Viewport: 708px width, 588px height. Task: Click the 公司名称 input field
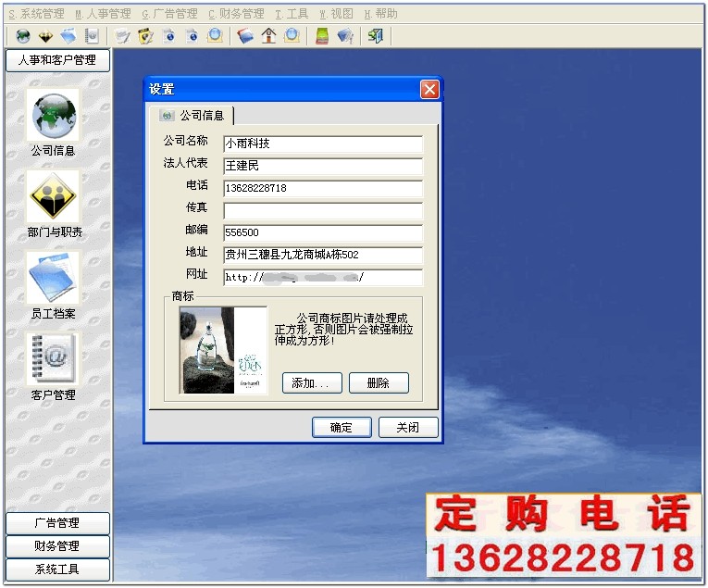[x=322, y=144]
